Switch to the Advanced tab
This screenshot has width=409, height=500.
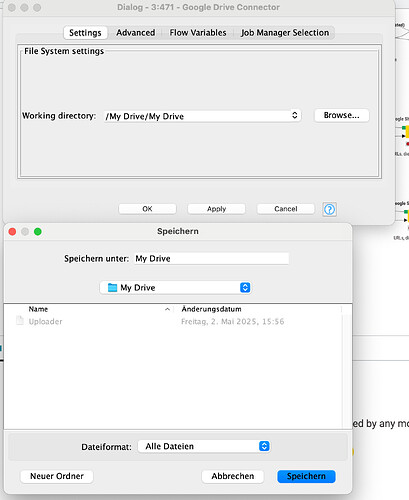[135, 33]
